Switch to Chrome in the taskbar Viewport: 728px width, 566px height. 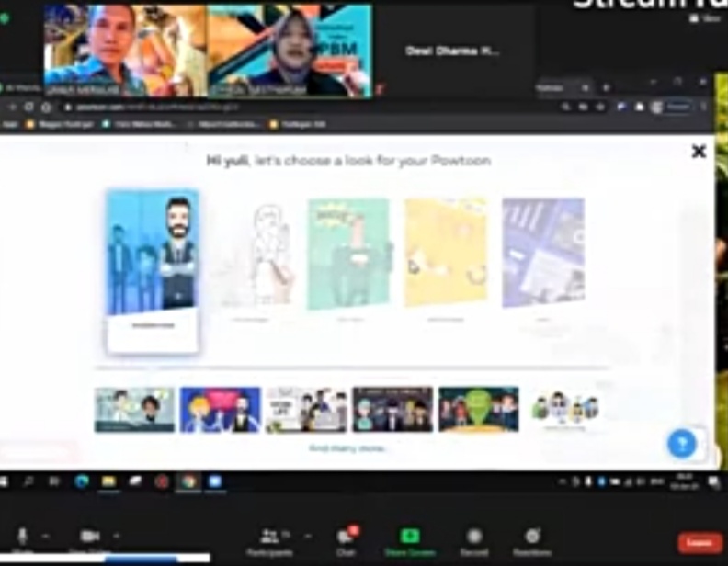coord(188,482)
